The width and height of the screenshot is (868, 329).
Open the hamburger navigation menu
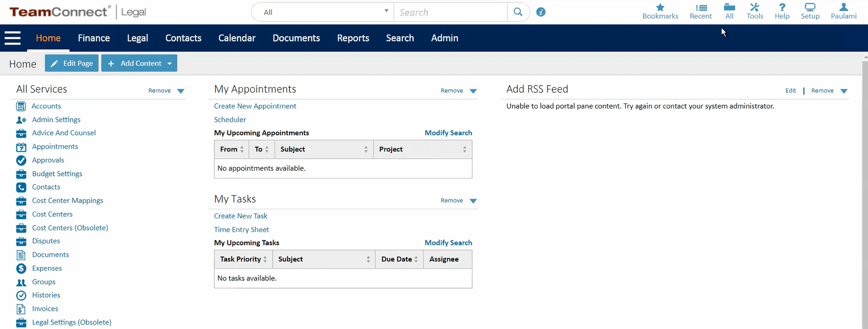tap(13, 38)
